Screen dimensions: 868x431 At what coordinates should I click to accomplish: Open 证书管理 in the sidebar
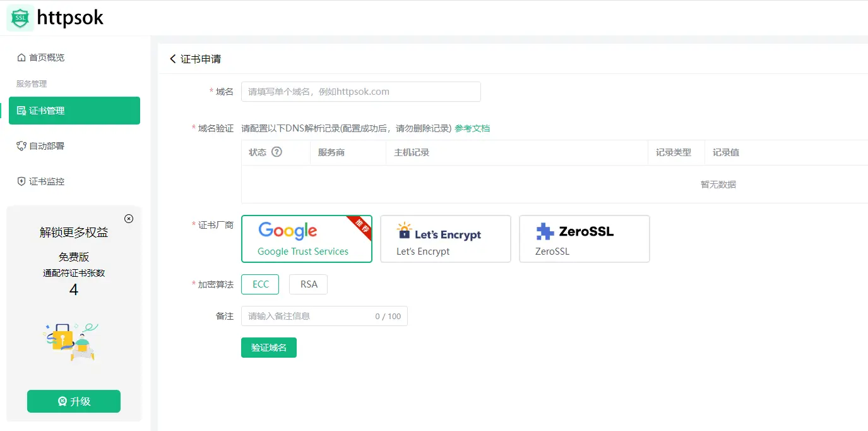[x=74, y=111]
